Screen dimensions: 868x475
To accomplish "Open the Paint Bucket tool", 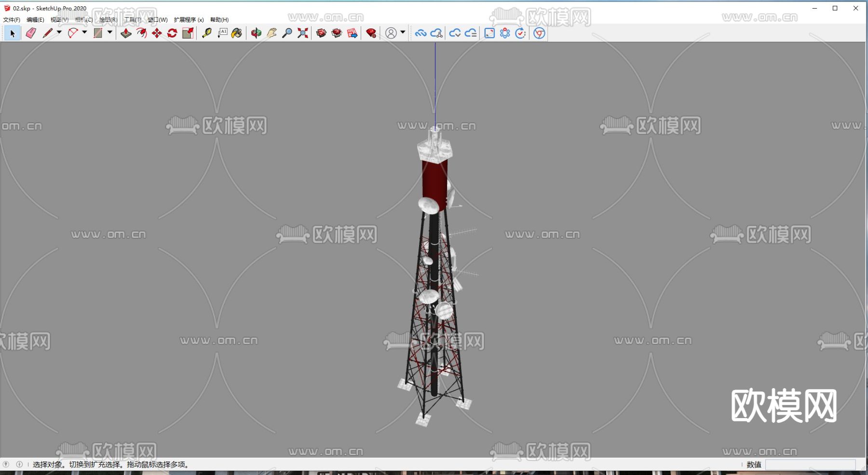I will click(x=237, y=33).
